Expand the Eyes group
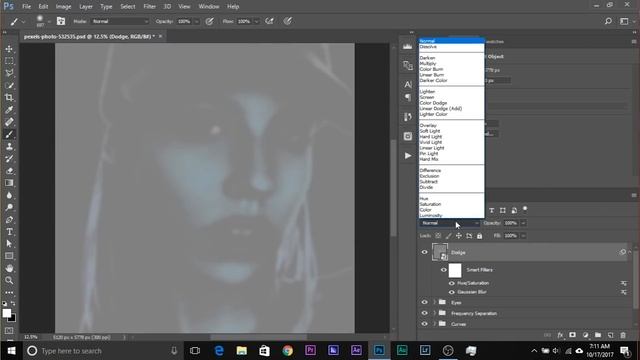This screenshot has width=640, height=360. coord(434,302)
